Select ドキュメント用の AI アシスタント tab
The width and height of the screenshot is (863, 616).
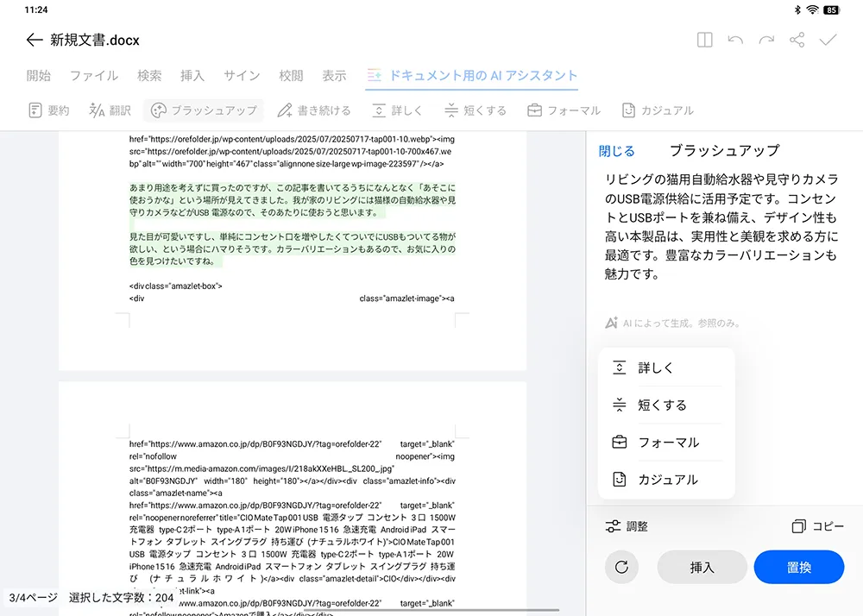[472, 75]
